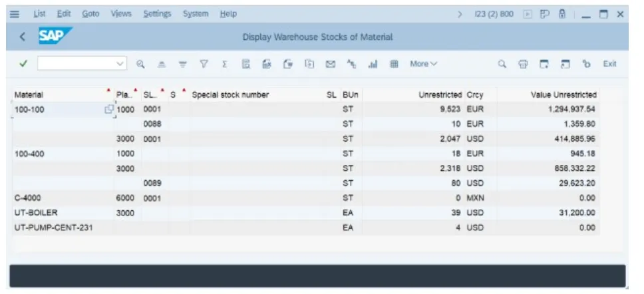This screenshot has height=294, width=644.
Task: Click the value 414,885.96
Action: [x=575, y=139]
